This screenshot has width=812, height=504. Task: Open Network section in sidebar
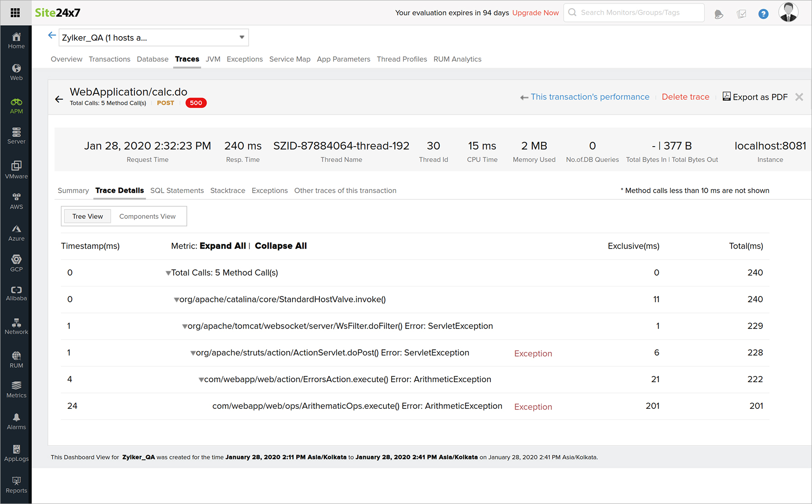(16, 326)
